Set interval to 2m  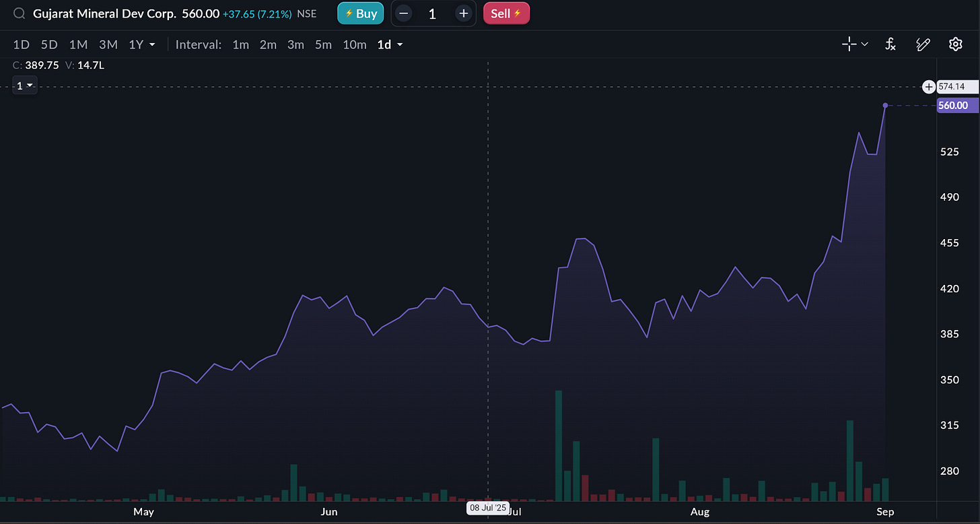point(268,44)
